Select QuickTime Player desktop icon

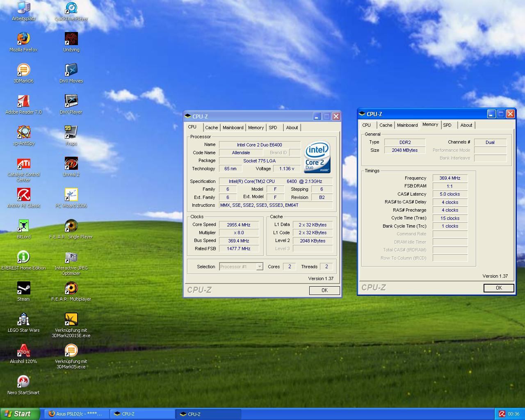pyautogui.click(x=71, y=8)
